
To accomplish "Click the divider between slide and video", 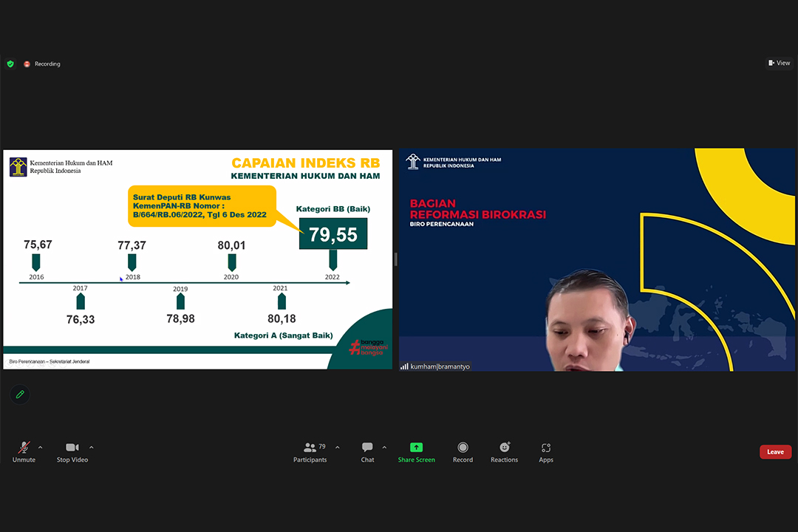I will 396,259.
